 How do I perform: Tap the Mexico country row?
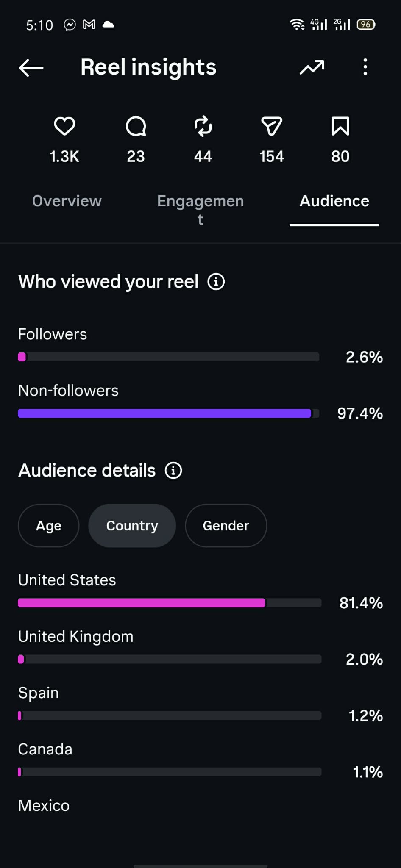[200, 806]
